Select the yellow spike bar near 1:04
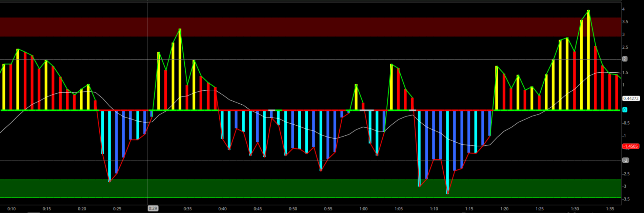 tap(391, 87)
